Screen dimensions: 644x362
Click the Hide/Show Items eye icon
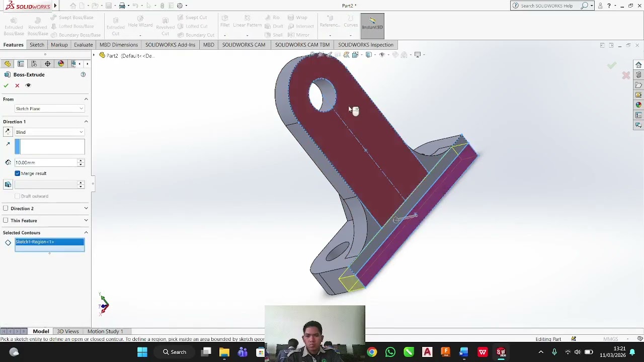382,55
